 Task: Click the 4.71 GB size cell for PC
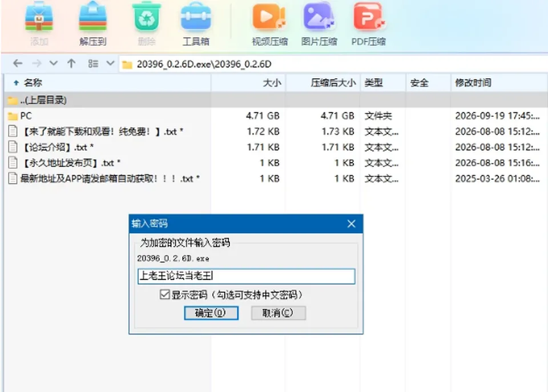[263, 116]
